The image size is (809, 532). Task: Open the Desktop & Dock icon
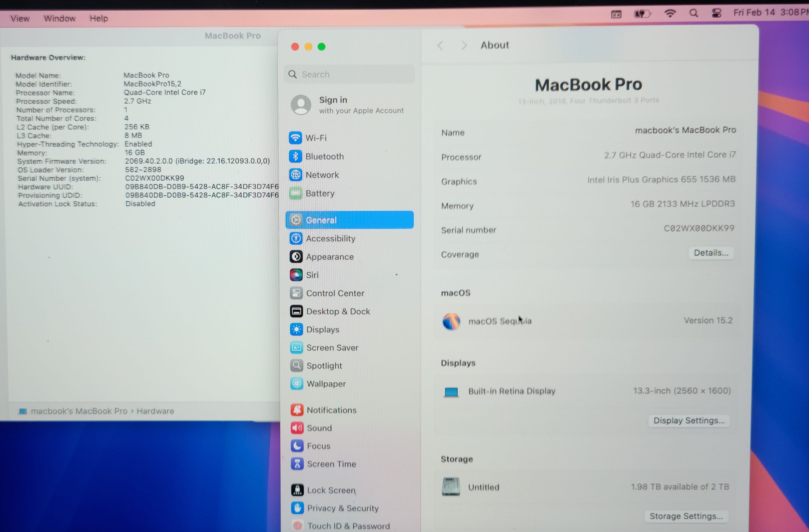coord(296,311)
